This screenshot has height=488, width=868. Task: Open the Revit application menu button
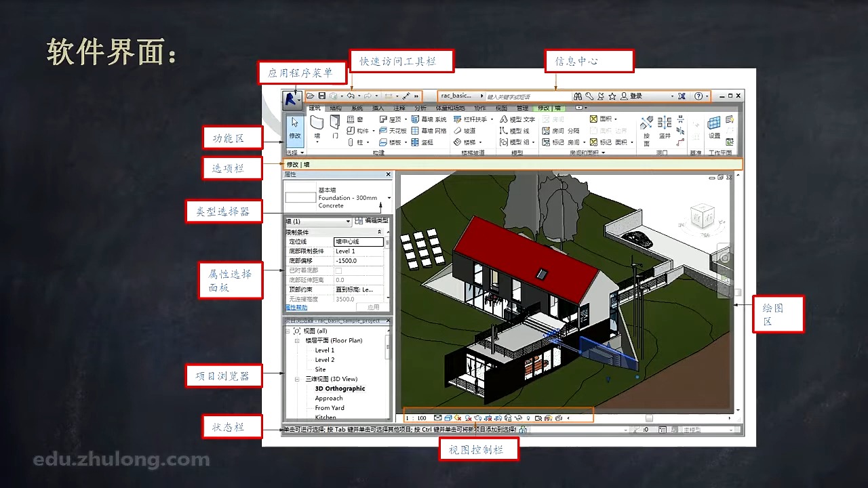[292, 100]
